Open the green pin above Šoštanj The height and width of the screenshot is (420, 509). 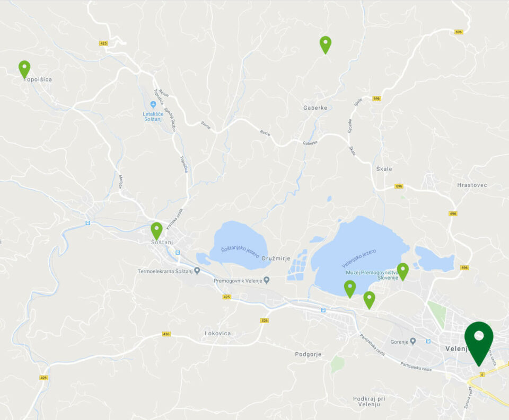156,231
